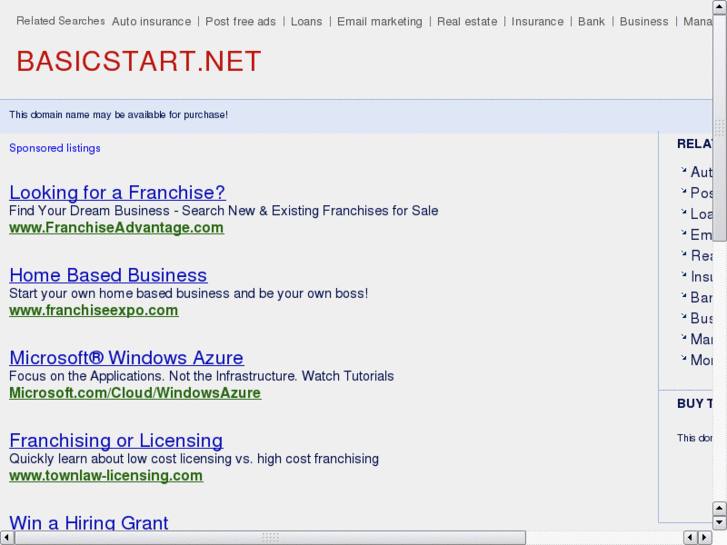Click arrow bullet beside sidebar 'Bar' item
727x545 pixels.
(x=683, y=295)
